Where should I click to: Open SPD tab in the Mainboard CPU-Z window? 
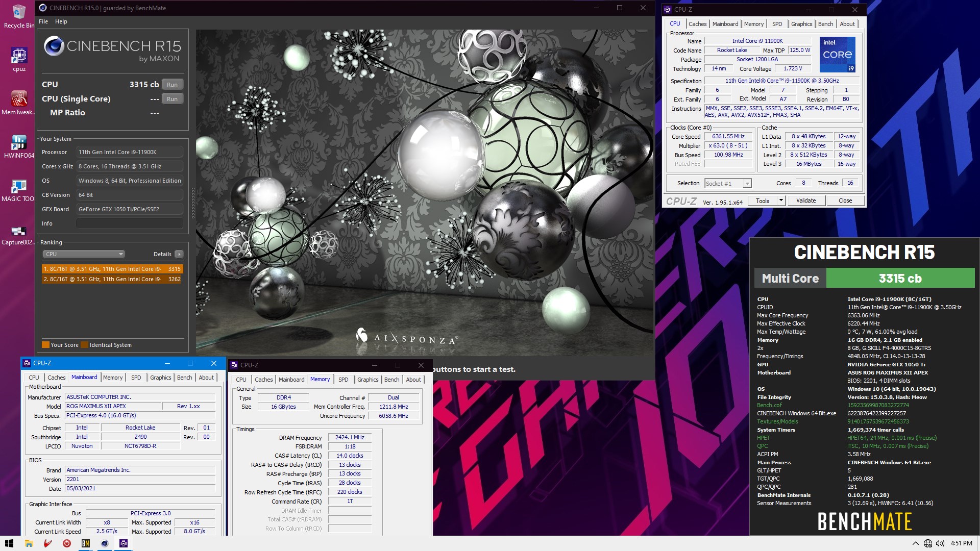[136, 378]
